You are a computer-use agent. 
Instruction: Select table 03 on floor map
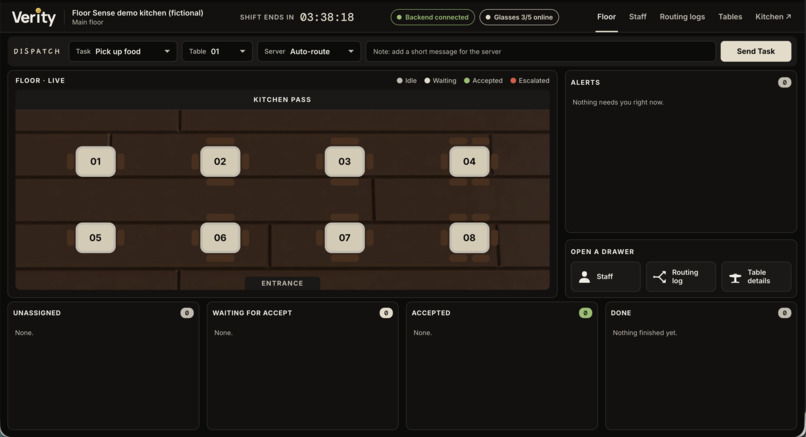(x=344, y=161)
